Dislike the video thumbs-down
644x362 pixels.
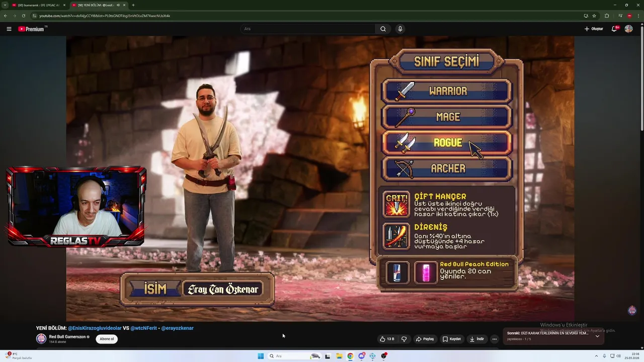coord(404,339)
